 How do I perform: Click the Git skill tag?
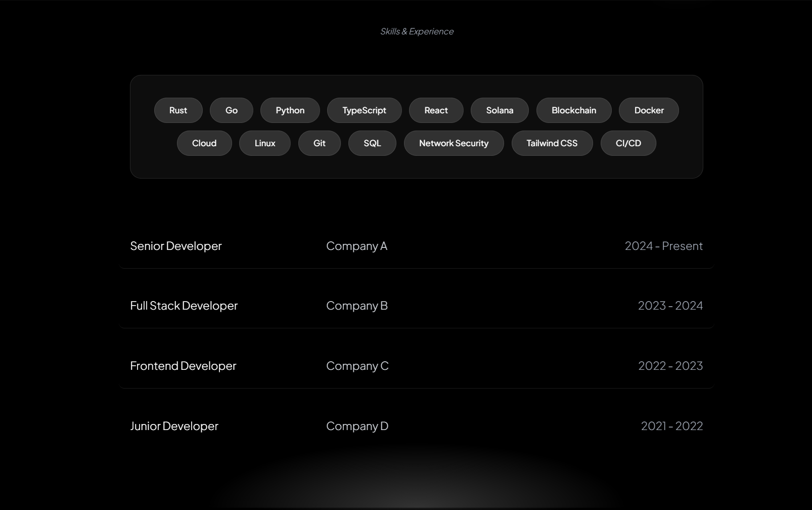(x=319, y=143)
